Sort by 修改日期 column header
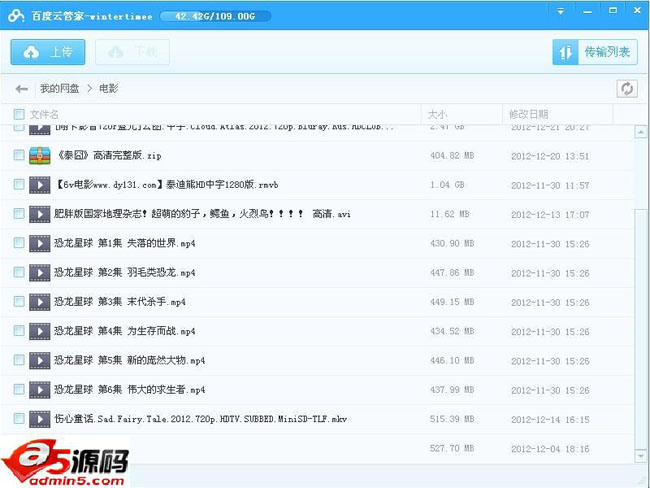This screenshot has height=488, width=650. pos(529,114)
